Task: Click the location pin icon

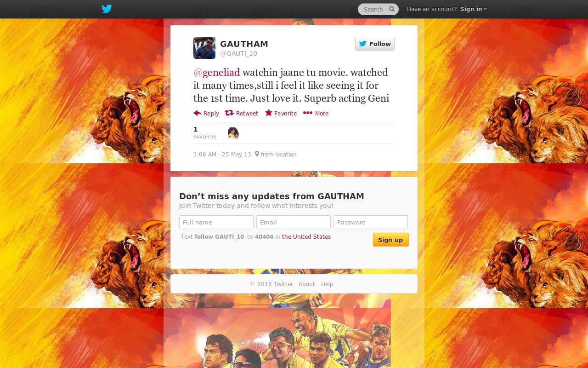Action: (257, 154)
